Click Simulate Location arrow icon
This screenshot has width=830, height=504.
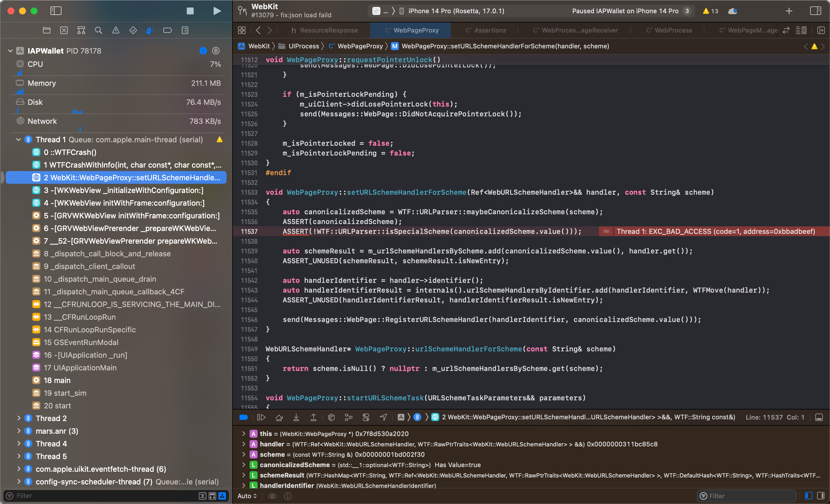tap(383, 417)
